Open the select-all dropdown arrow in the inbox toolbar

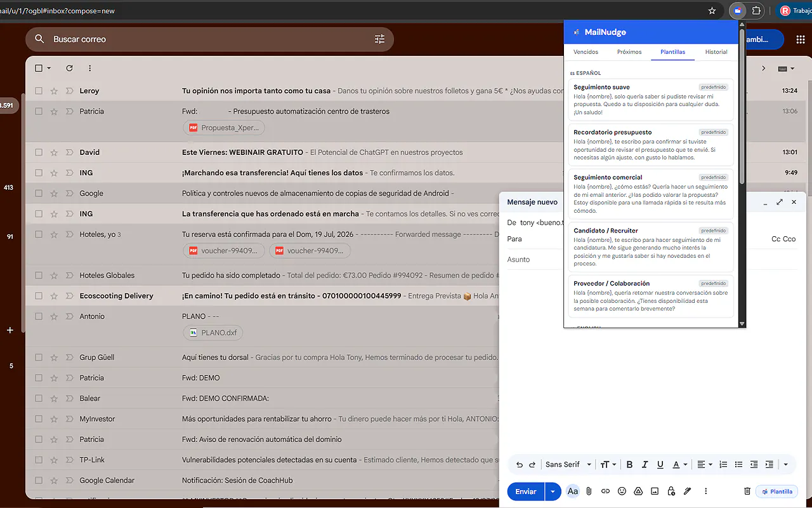(x=49, y=68)
